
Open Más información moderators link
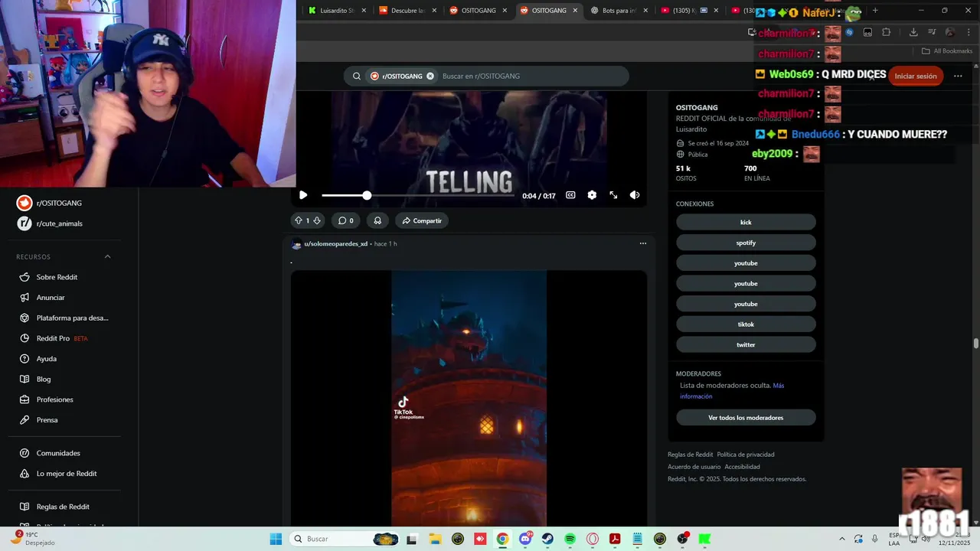pos(732,390)
